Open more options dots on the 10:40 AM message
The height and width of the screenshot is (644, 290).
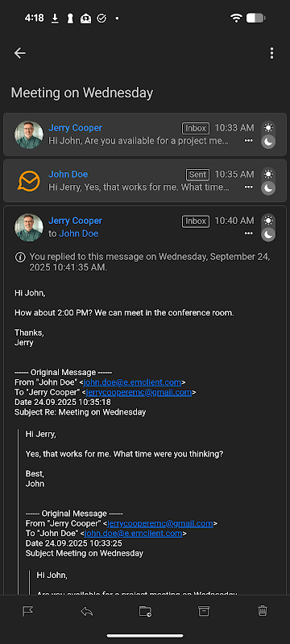248,233
